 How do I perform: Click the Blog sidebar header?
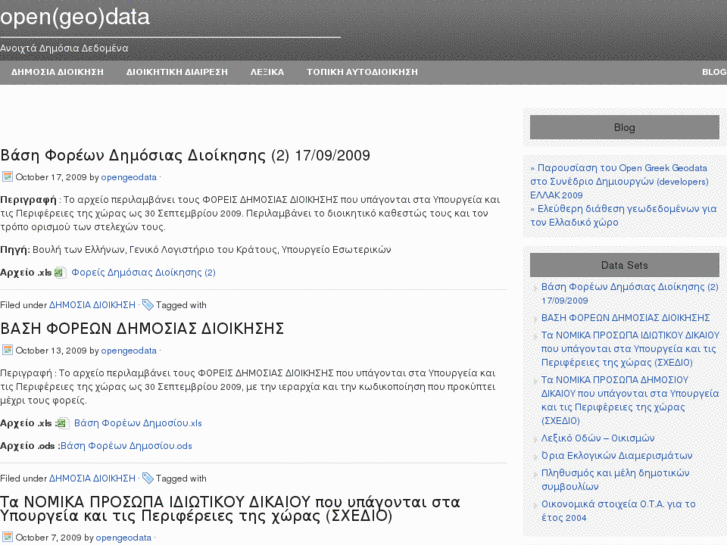click(625, 127)
